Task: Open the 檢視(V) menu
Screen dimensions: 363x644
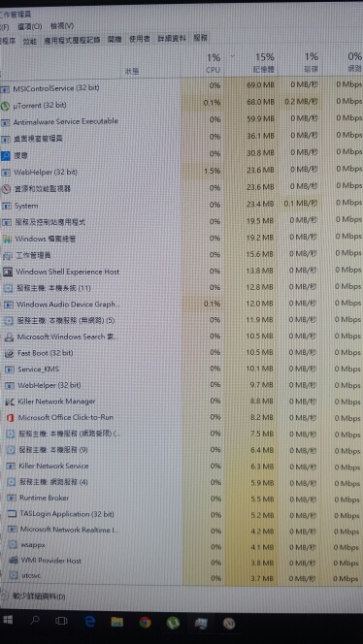Action: [62, 26]
